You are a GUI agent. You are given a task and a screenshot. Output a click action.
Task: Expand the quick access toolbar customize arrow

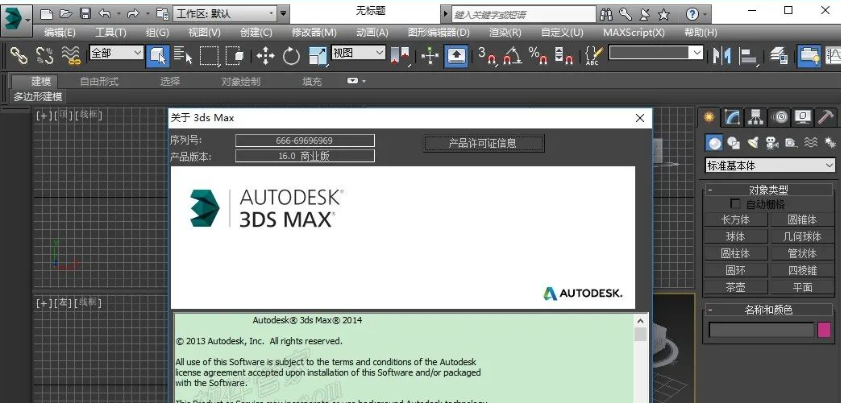click(x=283, y=13)
